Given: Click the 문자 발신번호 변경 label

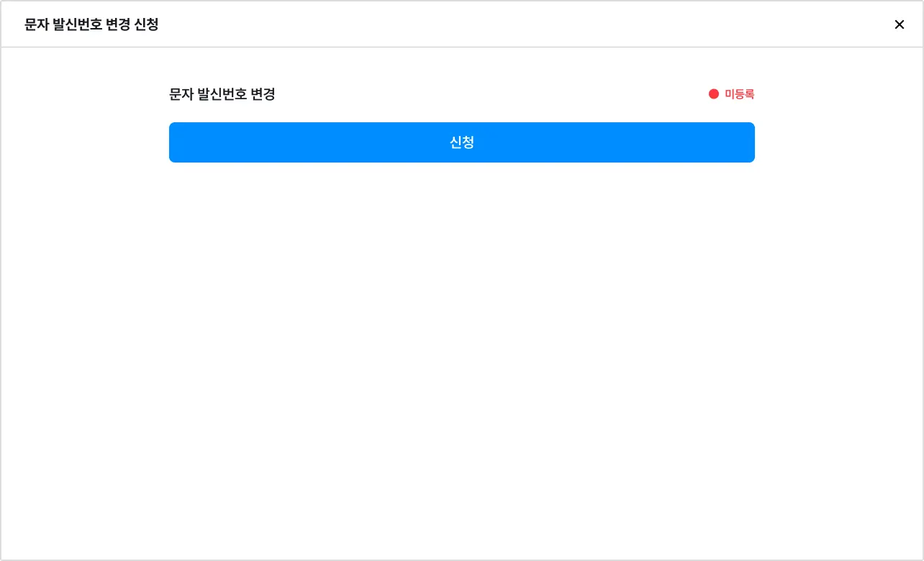Looking at the screenshot, I should 222,94.
